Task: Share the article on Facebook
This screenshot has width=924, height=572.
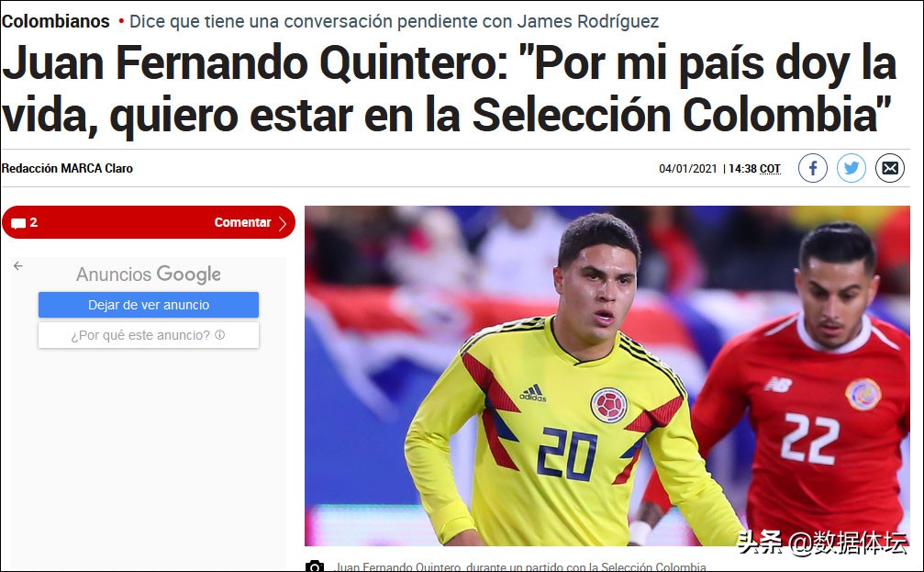Action: click(813, 168)
